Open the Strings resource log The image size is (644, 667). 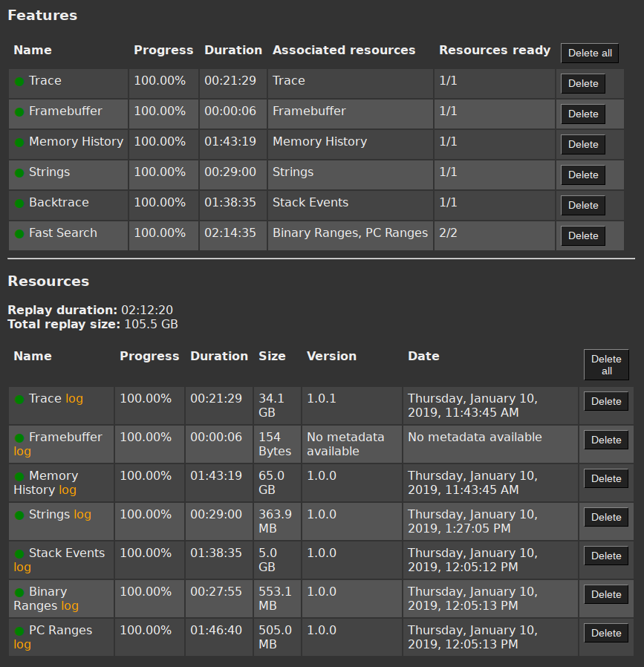point(82,514)
